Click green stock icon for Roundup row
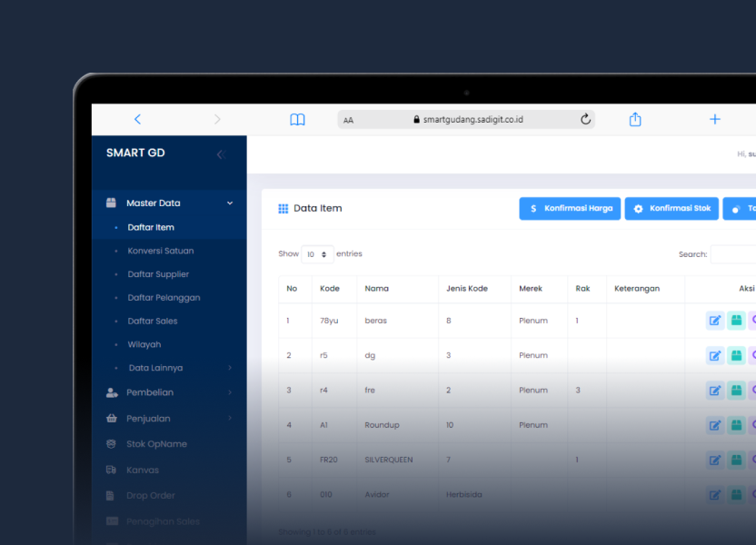Screen dimensions: 756x545 (736, 425)
